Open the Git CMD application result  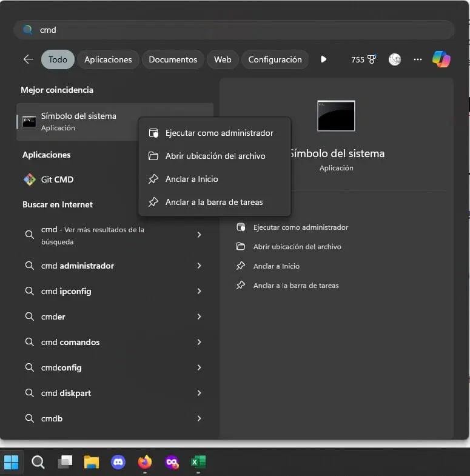pos(79,179)
